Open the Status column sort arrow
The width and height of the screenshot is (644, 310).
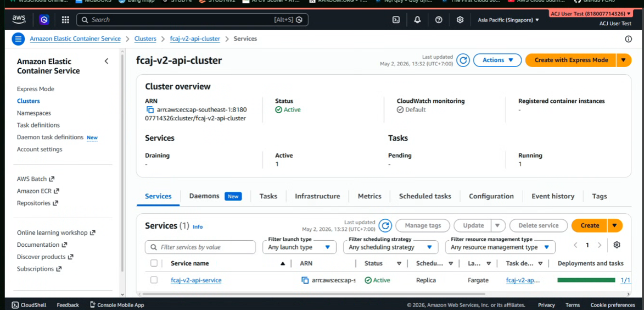tap(399, 263)
